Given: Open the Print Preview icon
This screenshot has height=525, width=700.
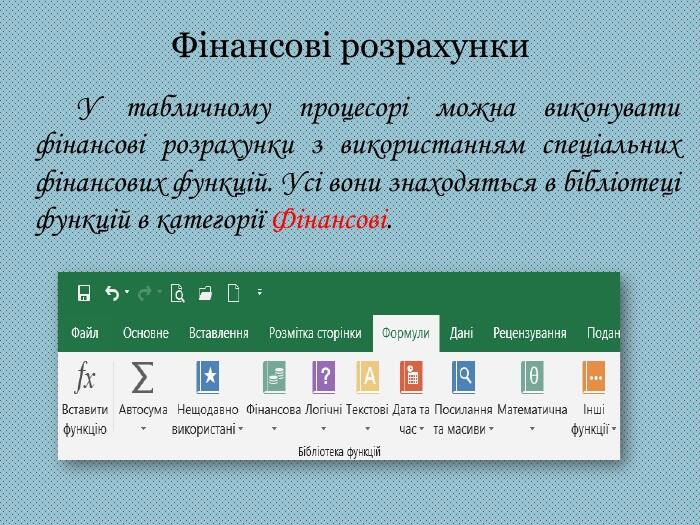Looking at the screenshot, I should tap(177, 293).
